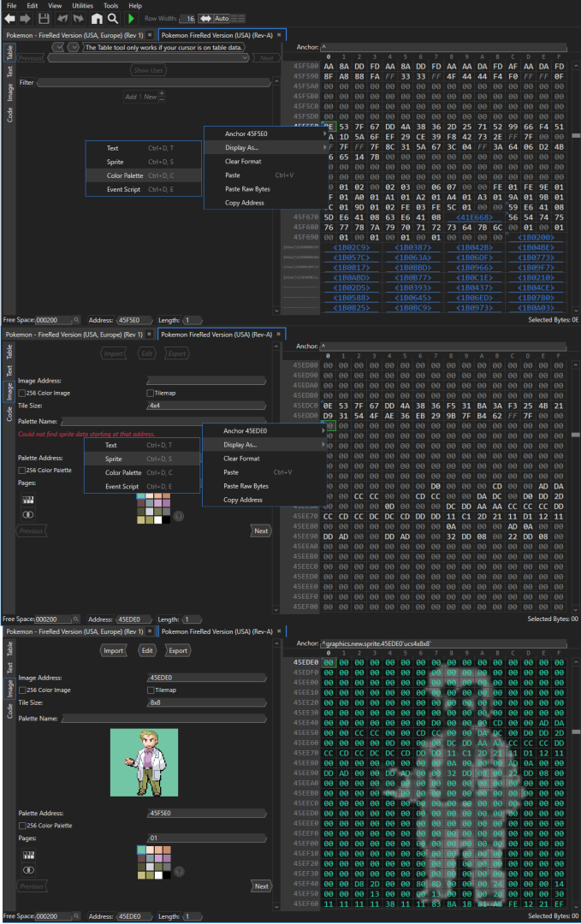Click Free Space search icon in bottom panel
Screen dimensions: 581x924
(75, 916)
